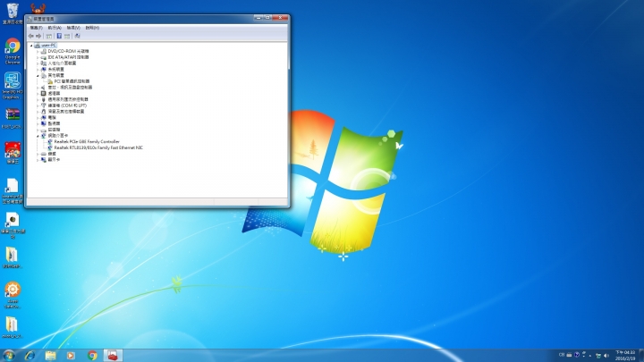This screenshot has width=644, height=362.
Task: Click the volume speaker tray icon
Action: [606, 356]
